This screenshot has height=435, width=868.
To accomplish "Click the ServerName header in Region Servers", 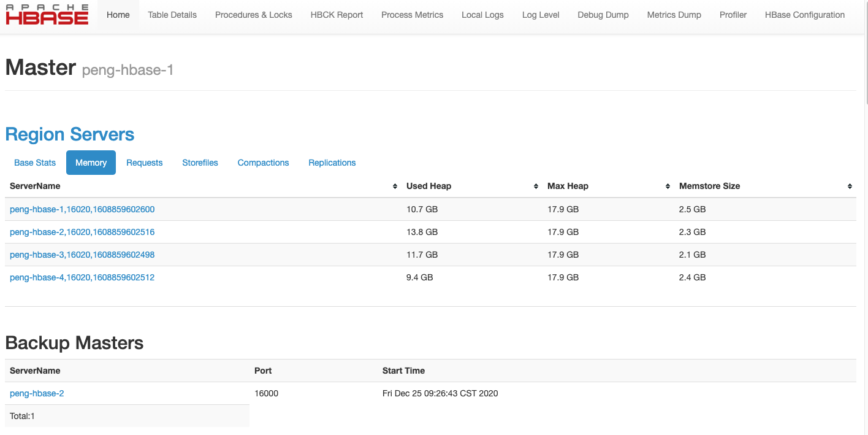I will pos(35,186).
